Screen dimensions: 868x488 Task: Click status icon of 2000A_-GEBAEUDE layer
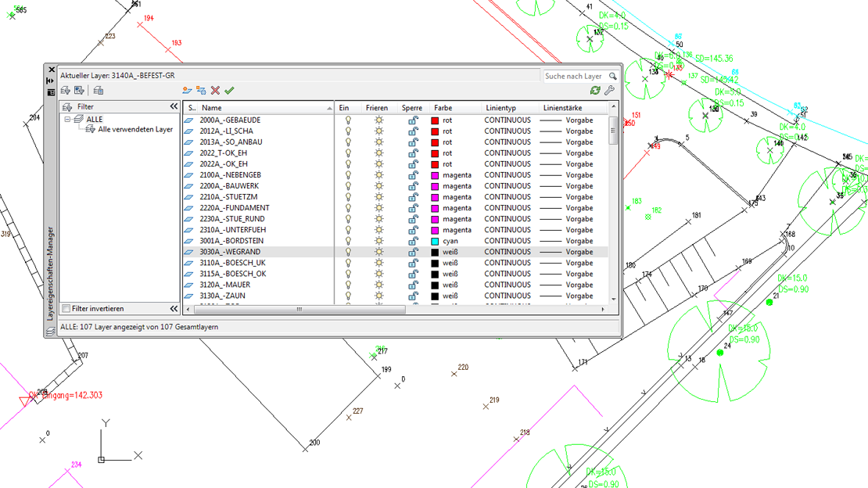pyautogui.click(x=189, y=120)
